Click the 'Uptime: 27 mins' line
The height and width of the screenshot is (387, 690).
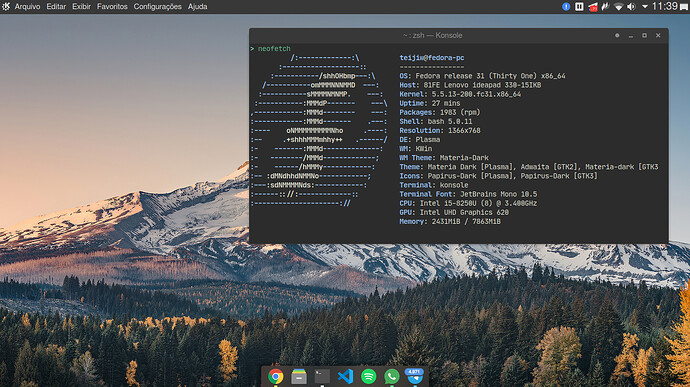[430, 103]
